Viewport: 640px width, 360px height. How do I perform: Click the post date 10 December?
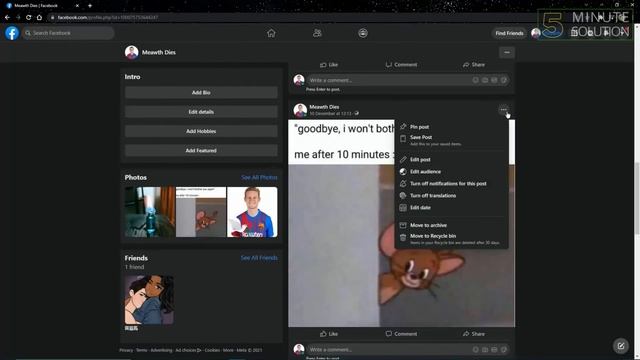(330, 113)
